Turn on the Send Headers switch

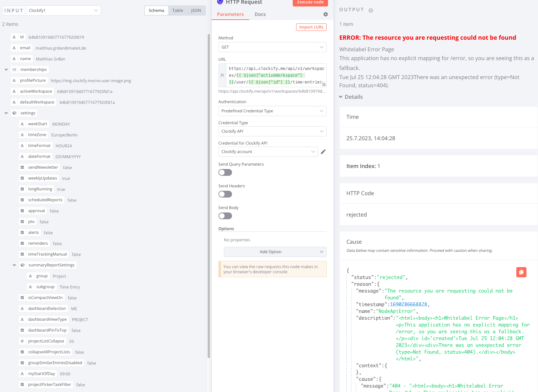tap(225, 194)
